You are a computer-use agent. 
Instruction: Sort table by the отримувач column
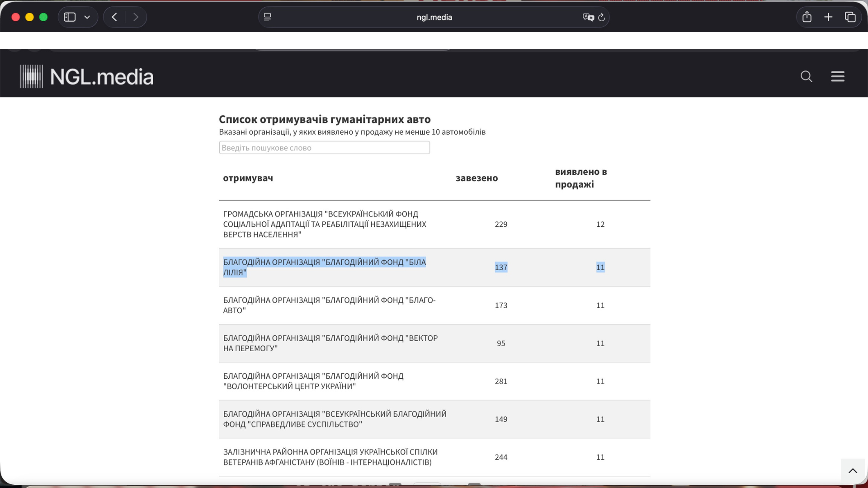[248, 178]
